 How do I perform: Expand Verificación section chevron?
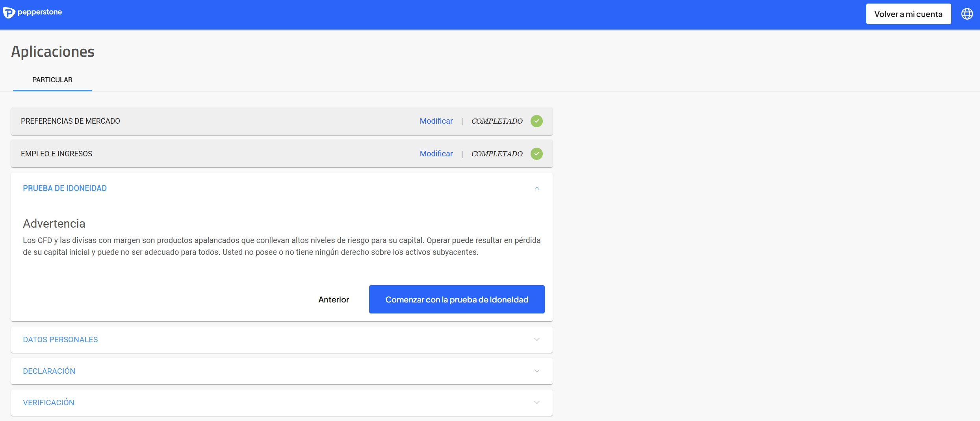(536, 402)
